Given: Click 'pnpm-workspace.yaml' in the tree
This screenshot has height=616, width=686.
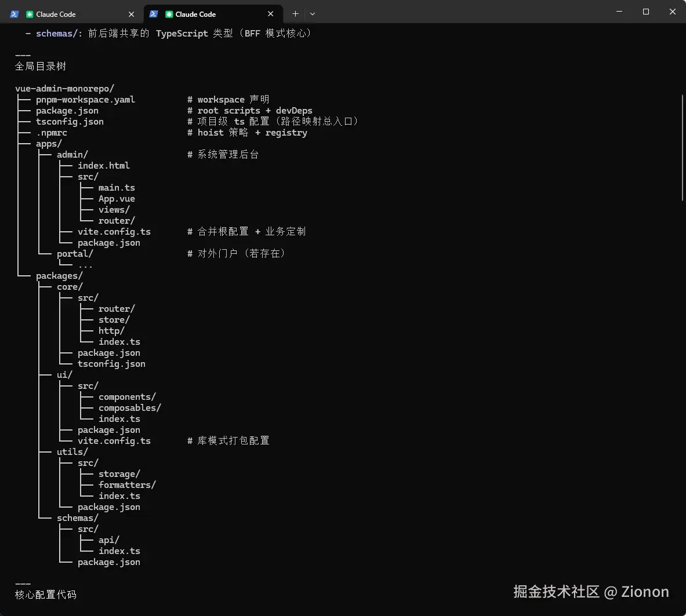Looking at the screenshot, I should pyautogui.click(x=85, y=100).
